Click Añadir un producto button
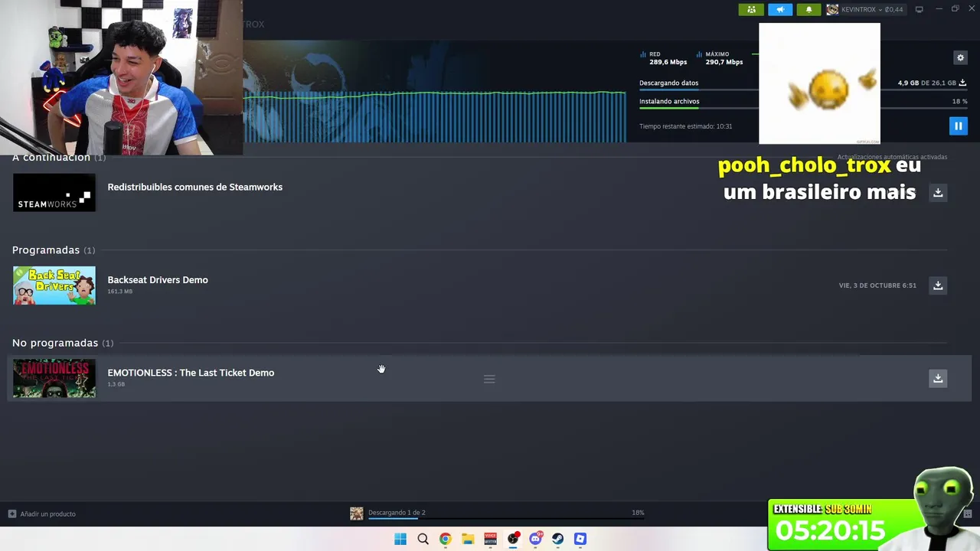 pos(42,514)
